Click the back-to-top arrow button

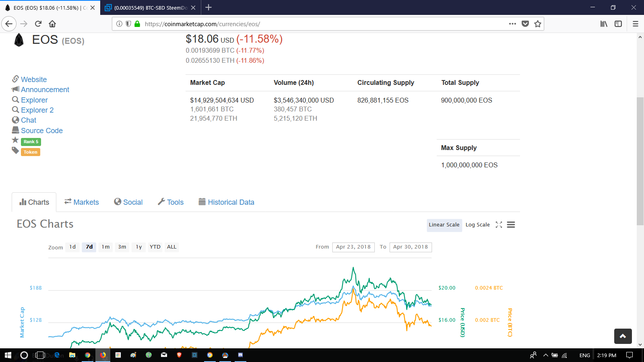click(x=623, y=336)
